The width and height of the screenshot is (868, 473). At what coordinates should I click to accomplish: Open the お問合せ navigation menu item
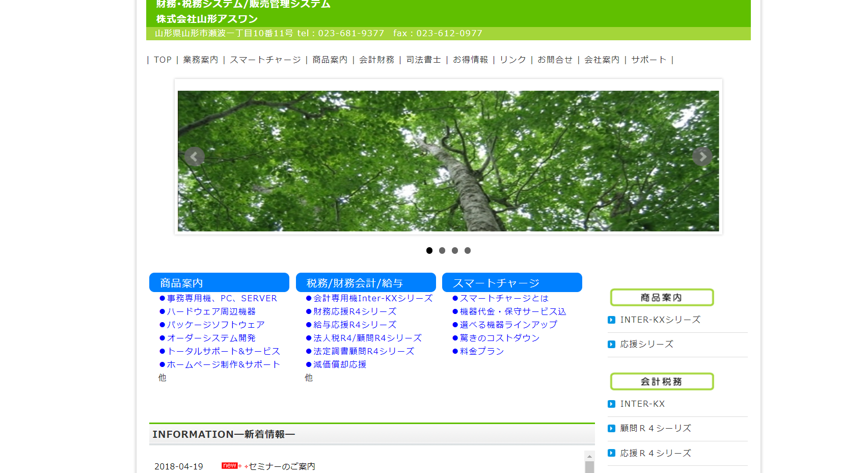tap(555, 60)
